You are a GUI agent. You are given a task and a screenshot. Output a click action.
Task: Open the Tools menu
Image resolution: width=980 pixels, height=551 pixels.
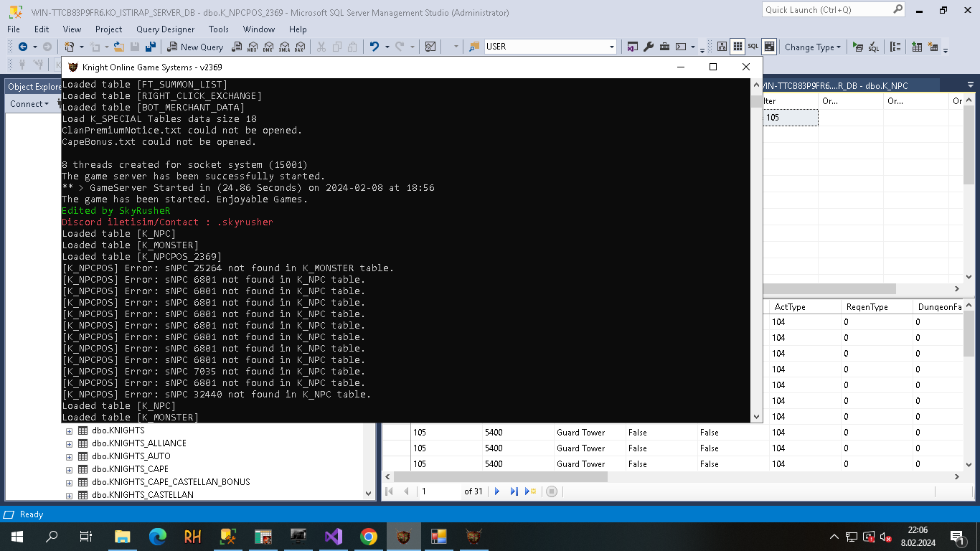[x=219, y=29]
